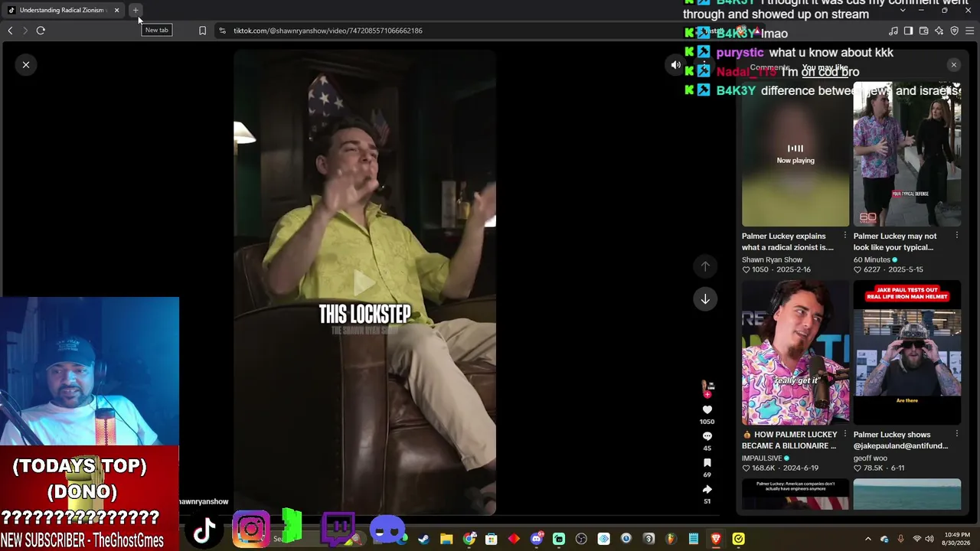Open Brave browser from the taskbar
Image resolution: width=980 pixels, height=551 pixels.
coord(716,539)
